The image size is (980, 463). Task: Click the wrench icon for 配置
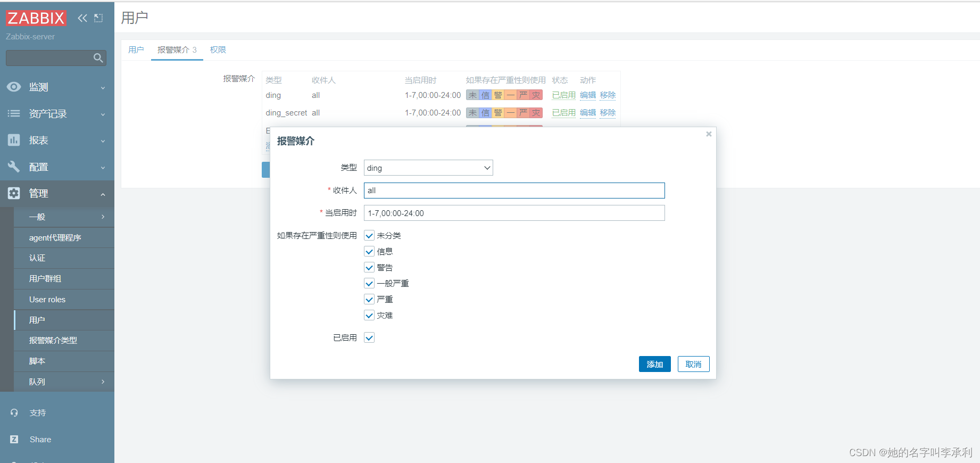[x=14, y=167]
